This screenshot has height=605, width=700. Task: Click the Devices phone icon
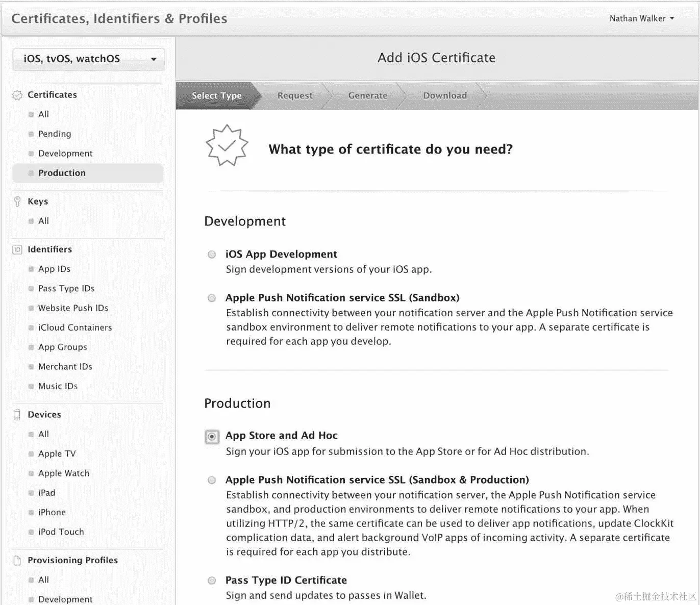click(x=17, y=415)
